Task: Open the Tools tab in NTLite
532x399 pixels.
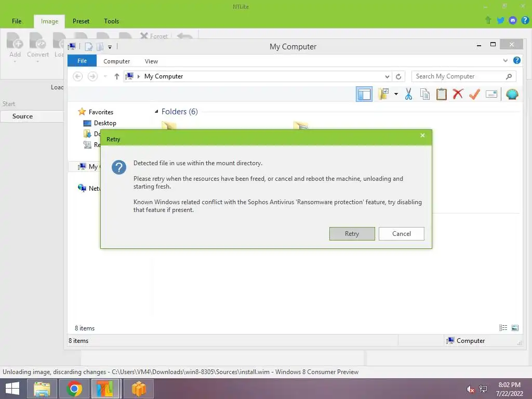Action: click(x=111, y=21)
